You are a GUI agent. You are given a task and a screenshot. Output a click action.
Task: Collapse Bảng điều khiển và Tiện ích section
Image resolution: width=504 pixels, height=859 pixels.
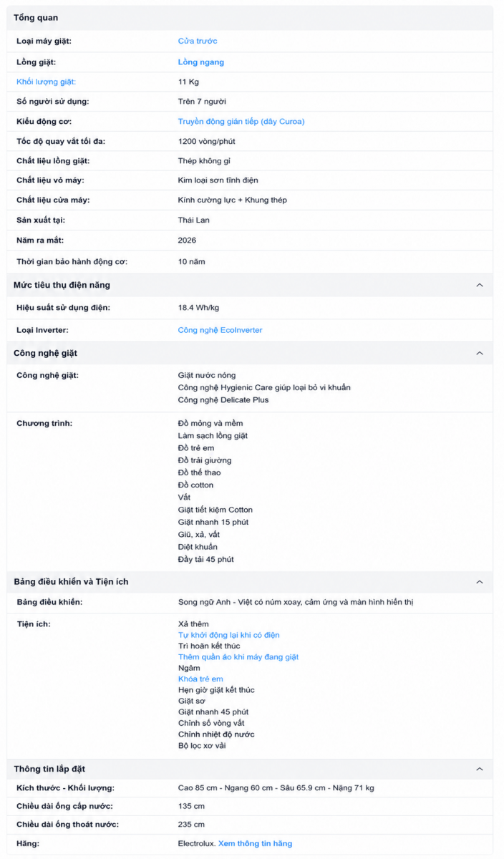(480, 582)
